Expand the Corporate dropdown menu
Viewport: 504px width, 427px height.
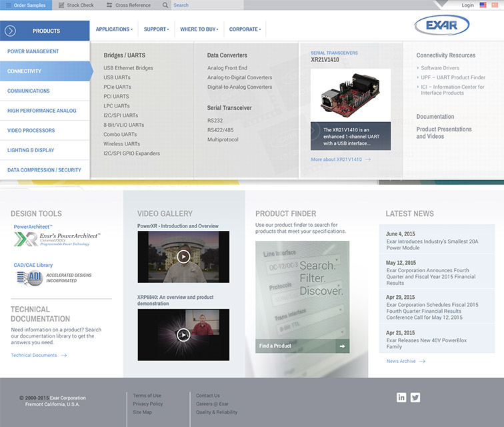[245, 29]
